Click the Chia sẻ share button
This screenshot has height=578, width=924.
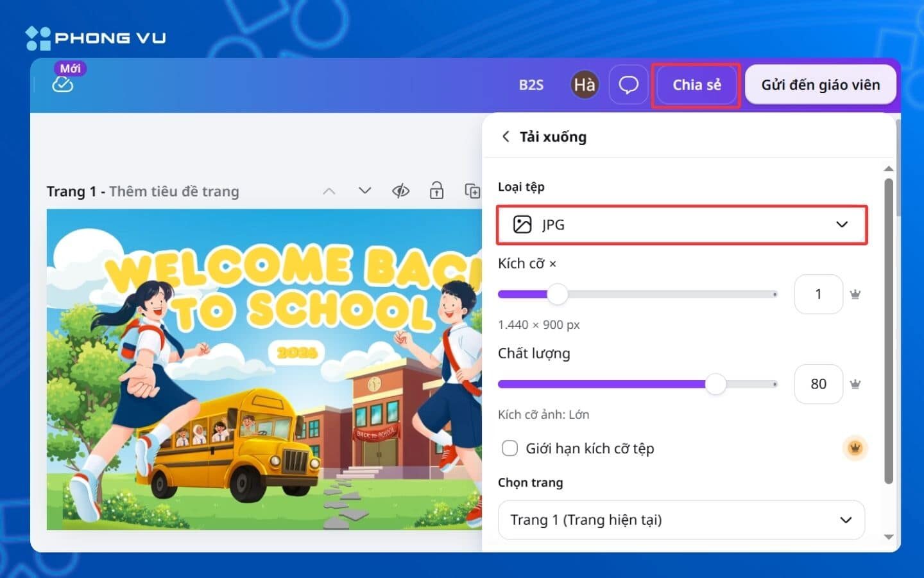(696, 85)
